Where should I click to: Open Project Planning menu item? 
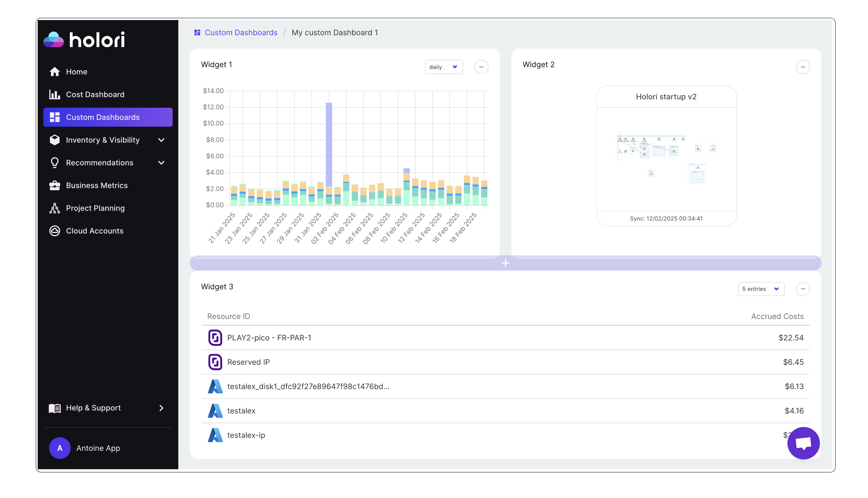coord(108,208)
